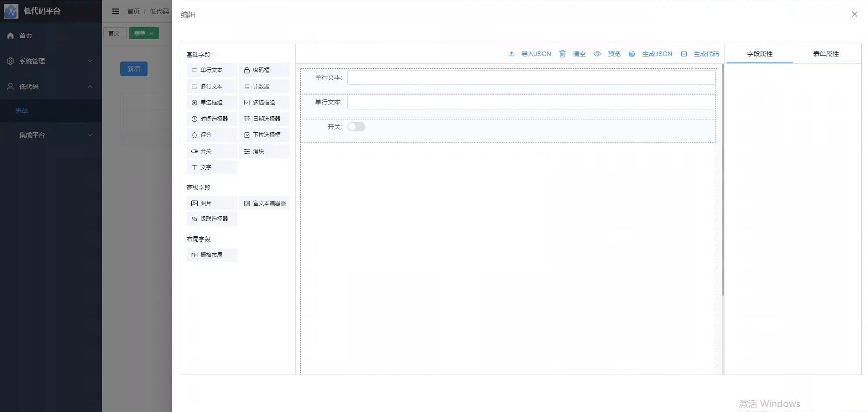Collapse the 低代码 sidebar menu
The width and height of the screenshot is (868, 412).
tap(51, 86)
